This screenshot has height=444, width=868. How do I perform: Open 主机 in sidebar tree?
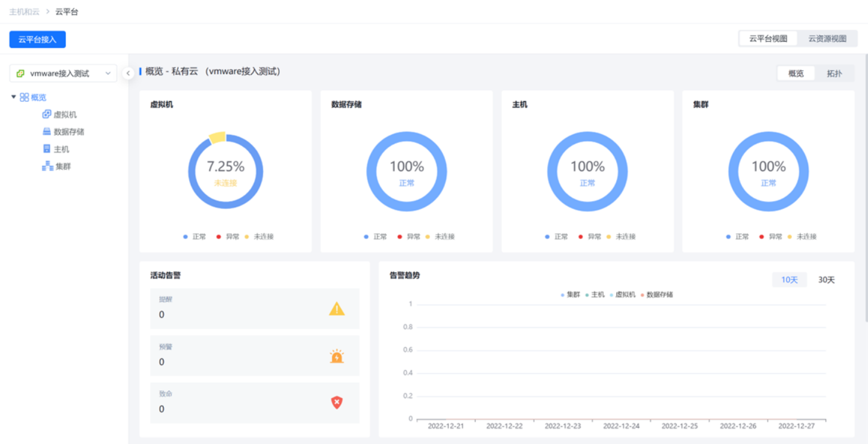tap(62, 149)
